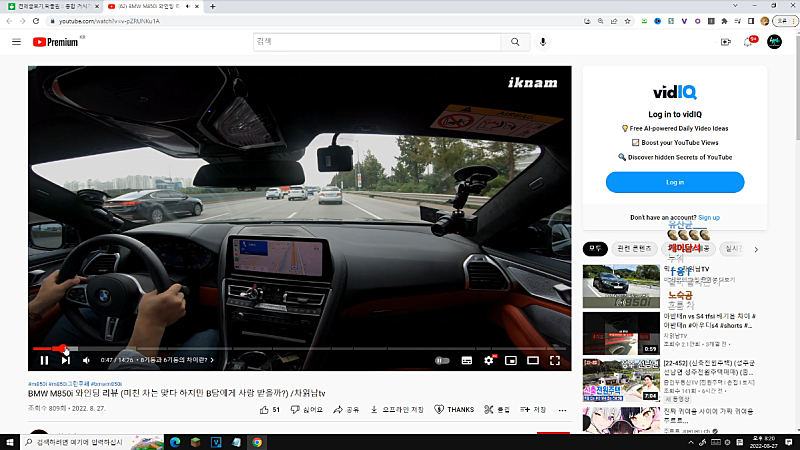Skip to the next video
800x450 pixels.
point(65,360)
